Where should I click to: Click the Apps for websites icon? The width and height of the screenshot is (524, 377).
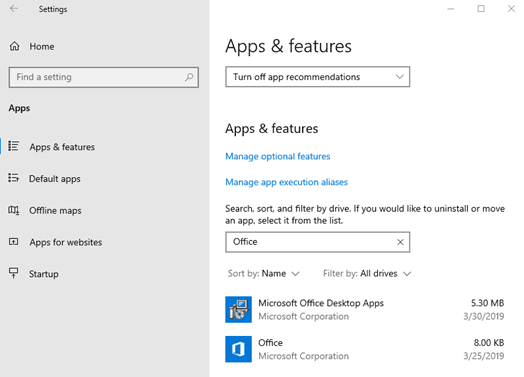14,241
